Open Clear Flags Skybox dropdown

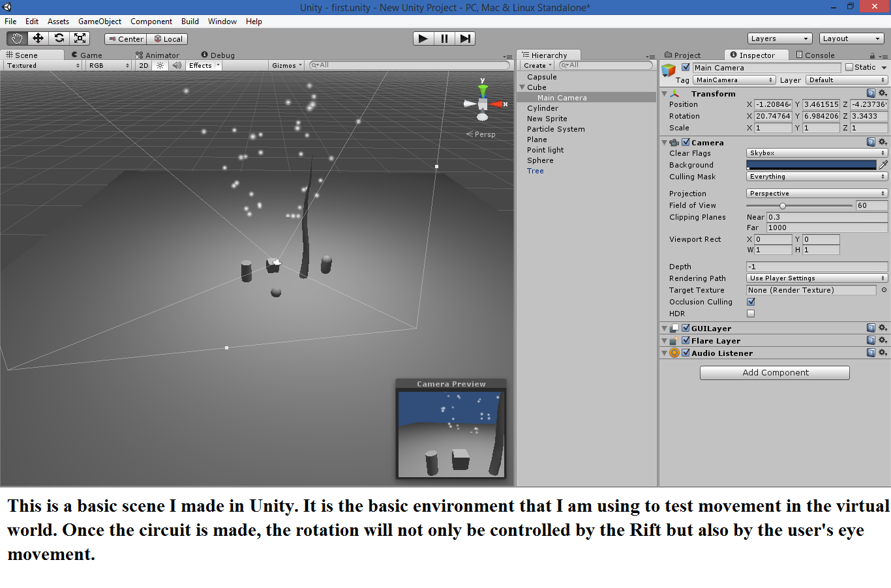tap(817, 153)
